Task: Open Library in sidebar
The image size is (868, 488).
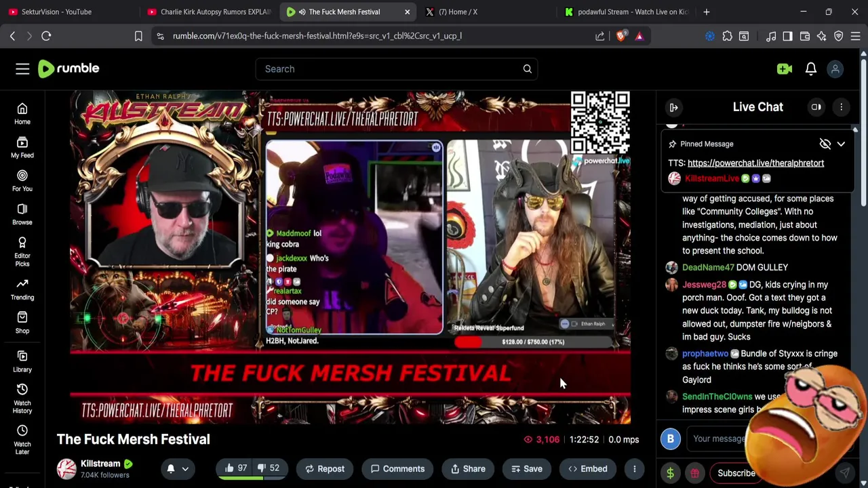Action: (x=22, y=361)
